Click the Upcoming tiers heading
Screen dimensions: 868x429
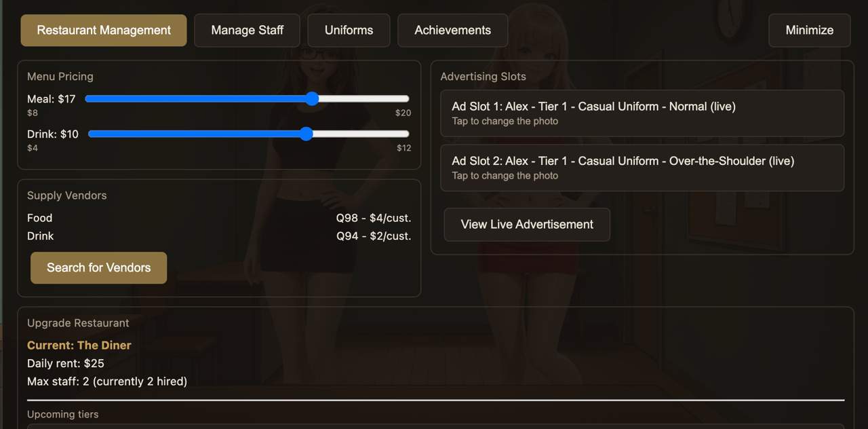[x=63, y=414]
